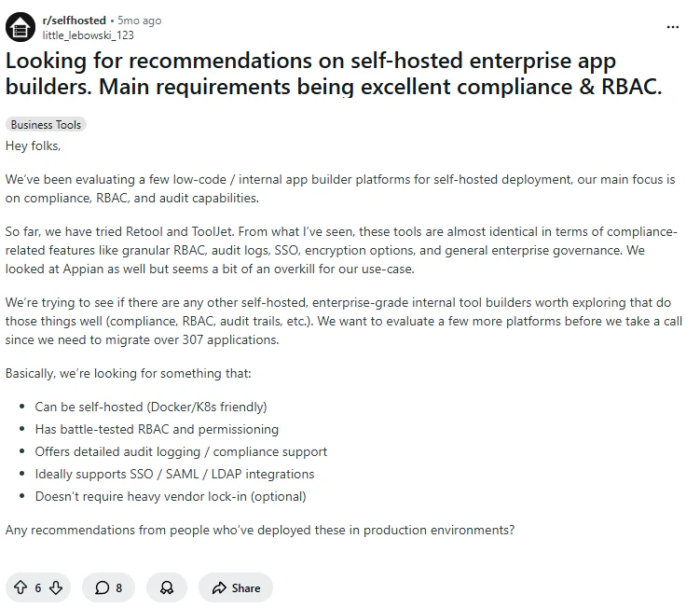
Task: Open the post's three-dot options menu
Action: (672, 27)
